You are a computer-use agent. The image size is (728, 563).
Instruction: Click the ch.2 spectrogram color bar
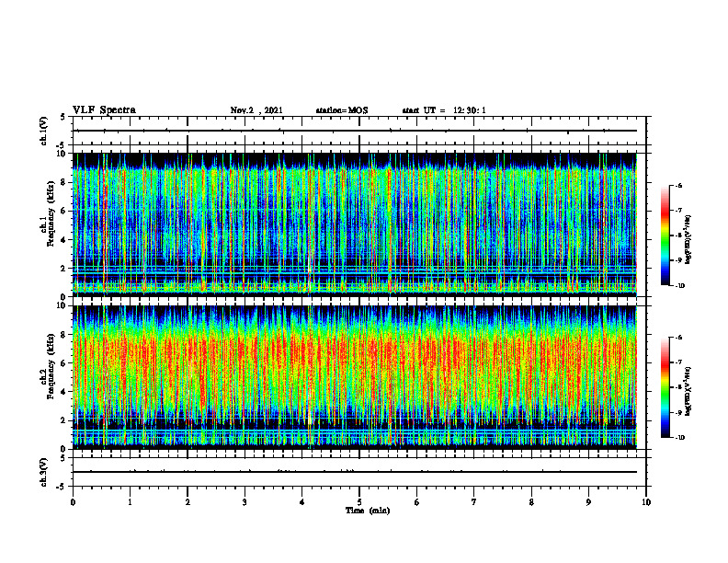665,387
